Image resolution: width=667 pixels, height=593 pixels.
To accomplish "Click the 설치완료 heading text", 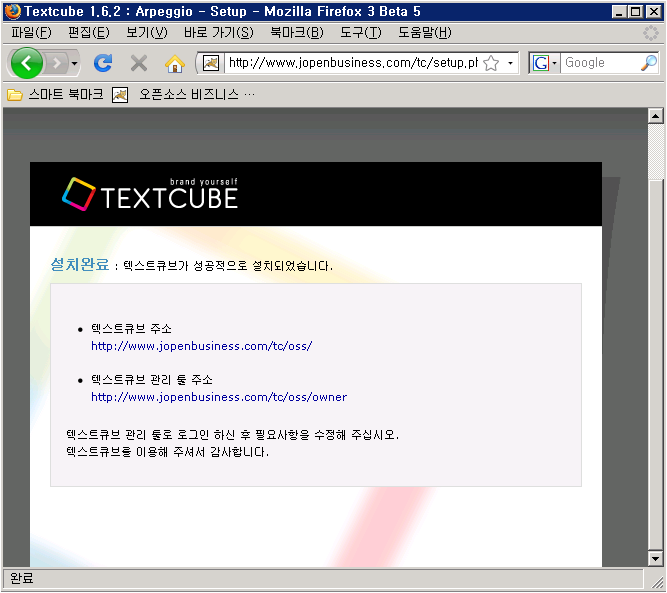I will point(80,264).
